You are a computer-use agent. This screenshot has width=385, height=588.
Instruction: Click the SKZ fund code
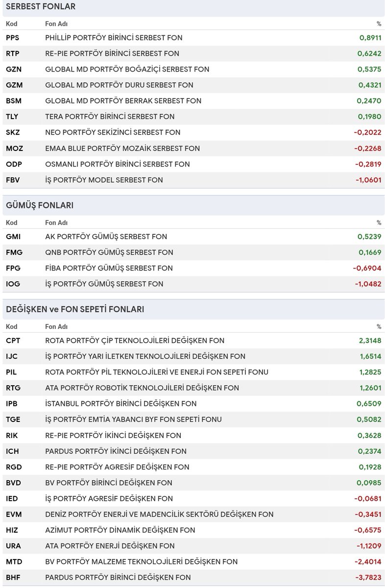[x=13, y=132]
